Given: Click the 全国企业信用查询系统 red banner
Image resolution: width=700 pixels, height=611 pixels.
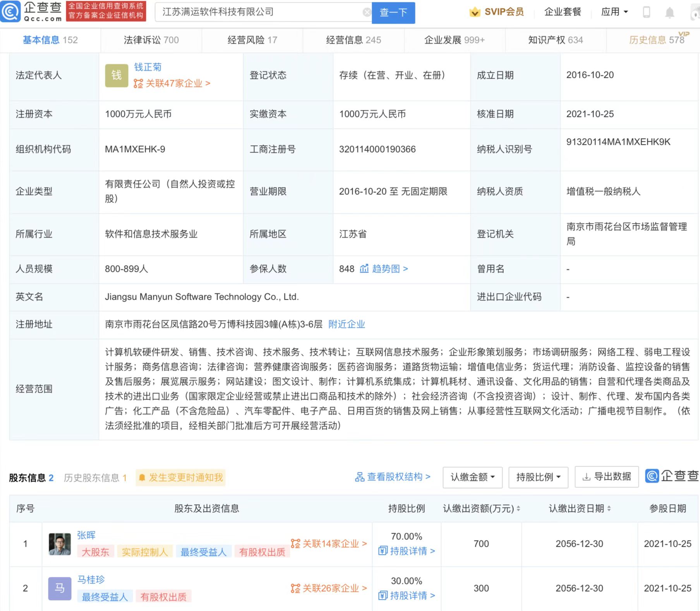Looking at the screenshot, I should pos(106,11).
